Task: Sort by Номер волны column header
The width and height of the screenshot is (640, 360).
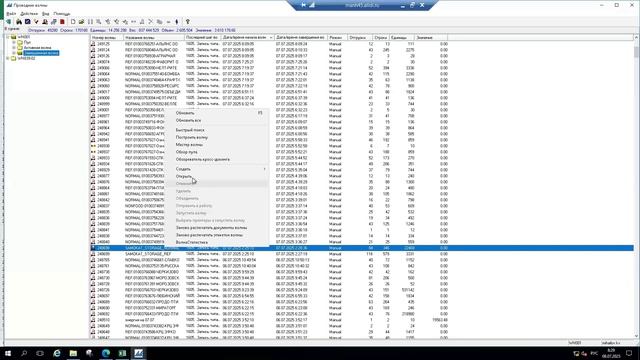Action: pyautogui.click(x=107, y=38)
